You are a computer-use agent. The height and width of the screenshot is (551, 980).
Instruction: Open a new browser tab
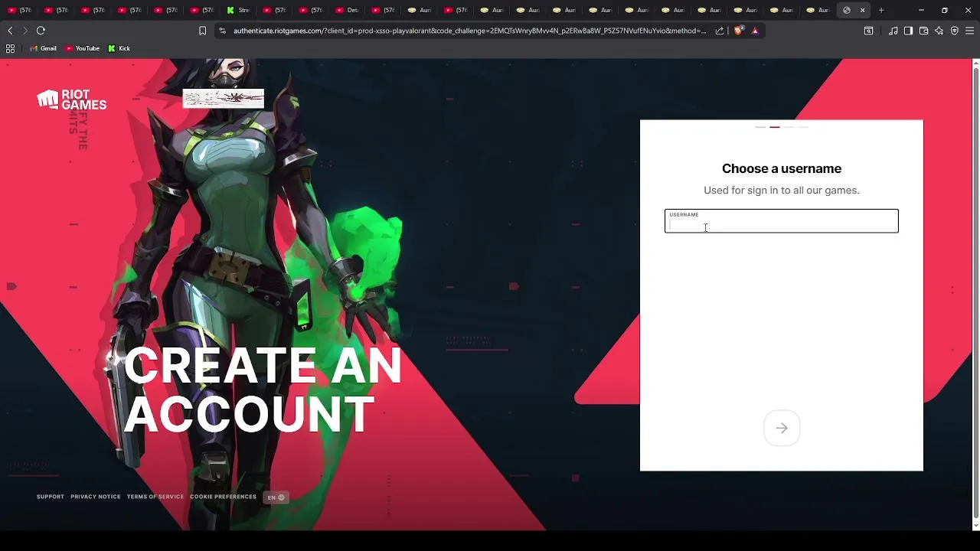pos(881,10)
